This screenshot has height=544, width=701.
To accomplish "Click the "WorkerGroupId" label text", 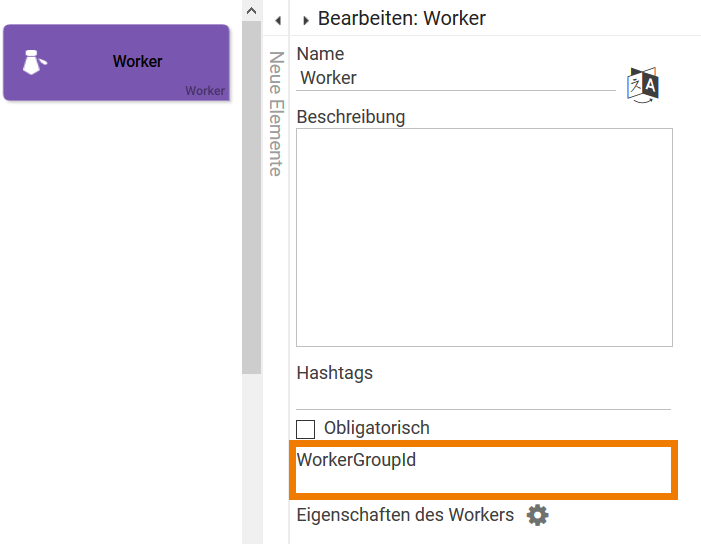I will tap(356, 460).
